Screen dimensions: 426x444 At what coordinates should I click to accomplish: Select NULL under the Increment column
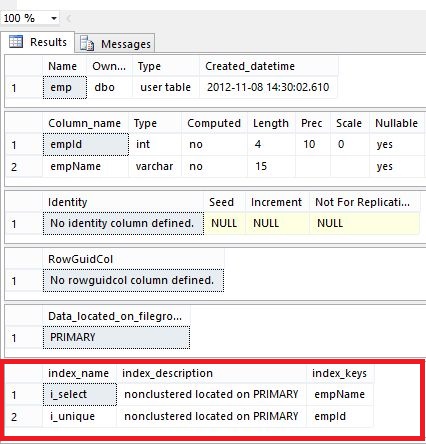coord(277,223)
